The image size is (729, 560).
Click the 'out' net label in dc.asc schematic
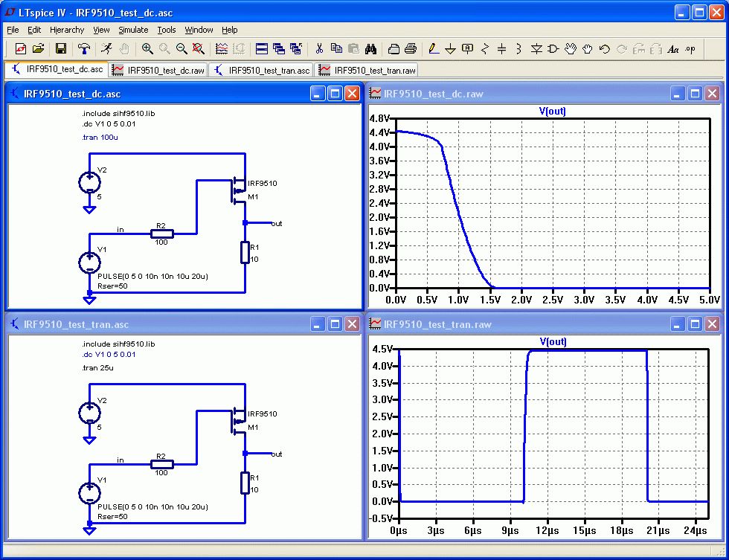coord(277,224)
